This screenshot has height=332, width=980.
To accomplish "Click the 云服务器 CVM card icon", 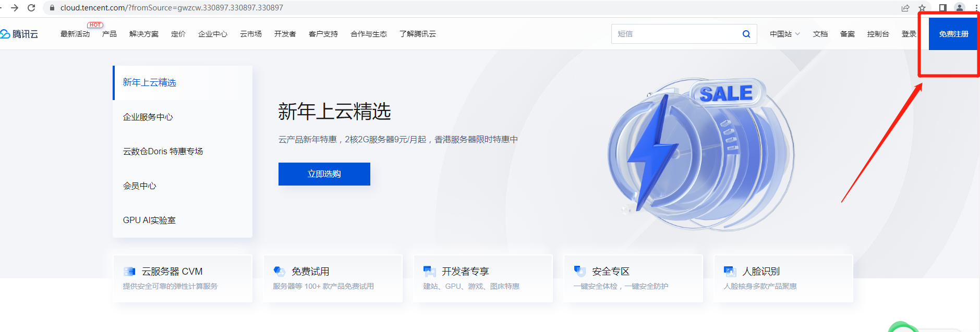I will coord(129,271).
